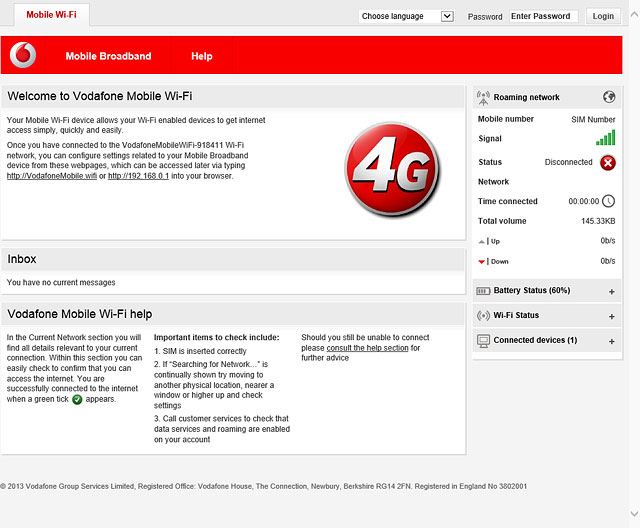640x528 pixels.
Task: Click the scrollbar down arrow
Action: coord(634,513)
